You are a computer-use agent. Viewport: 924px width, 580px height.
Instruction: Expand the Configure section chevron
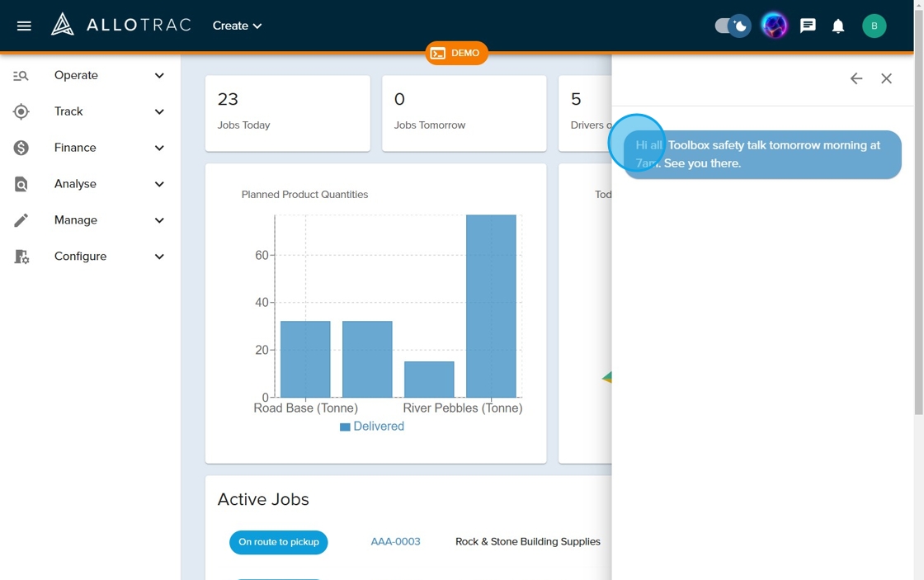click(159, 257)
